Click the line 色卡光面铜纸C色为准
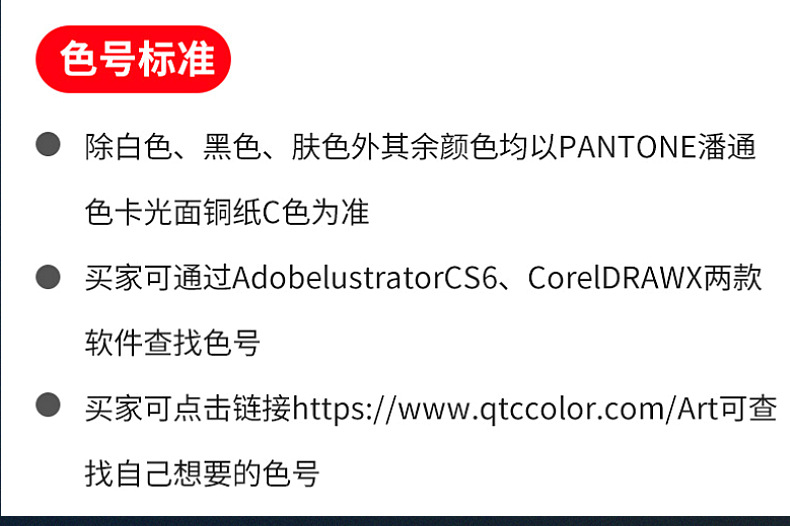The width and height of the screenshot is (790, 526). (x=227, y=212)
